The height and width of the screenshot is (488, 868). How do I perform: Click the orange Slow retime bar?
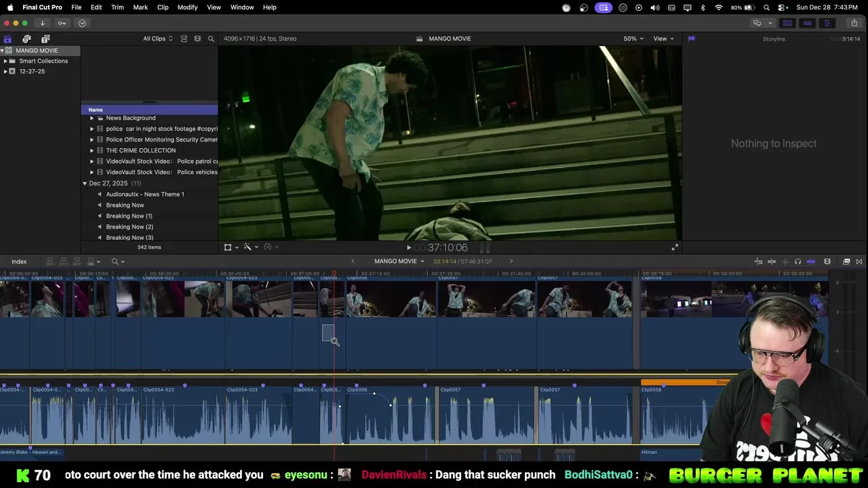(x=689, y=382)
